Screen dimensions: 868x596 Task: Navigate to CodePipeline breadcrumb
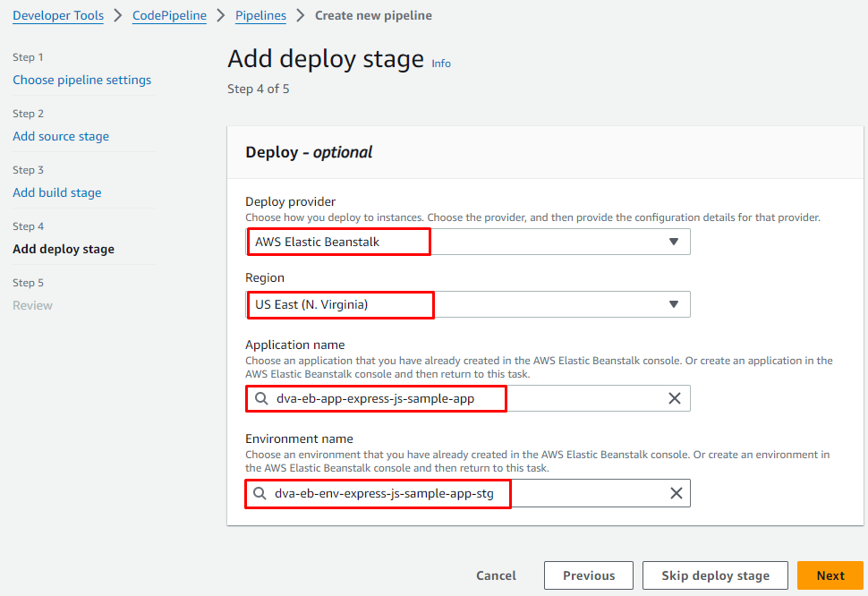pyautogui.click(x=169, y=15)
